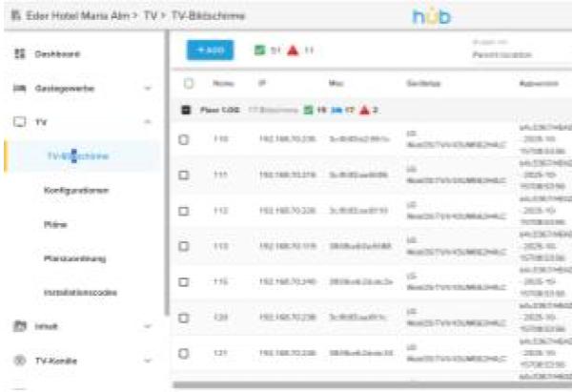Expand the TV-Kanäle menu chevron
The height and width of the screenshot is (392, 572).
click(x=148, y=361)
